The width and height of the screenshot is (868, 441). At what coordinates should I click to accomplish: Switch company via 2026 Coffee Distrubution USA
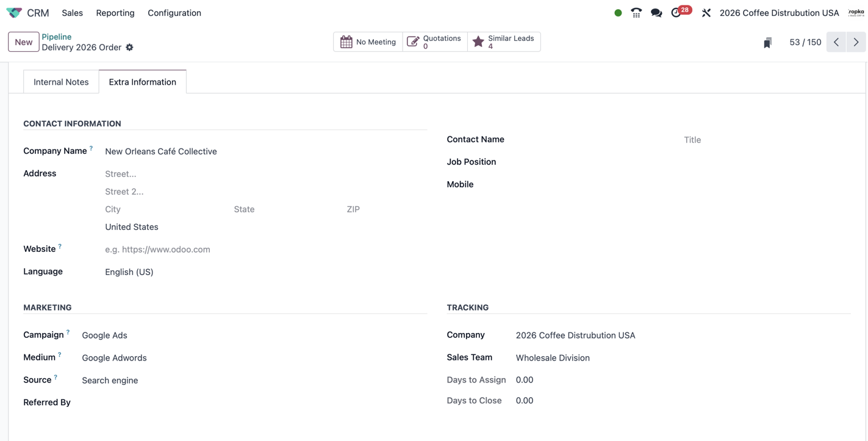[x=779, y=13]
